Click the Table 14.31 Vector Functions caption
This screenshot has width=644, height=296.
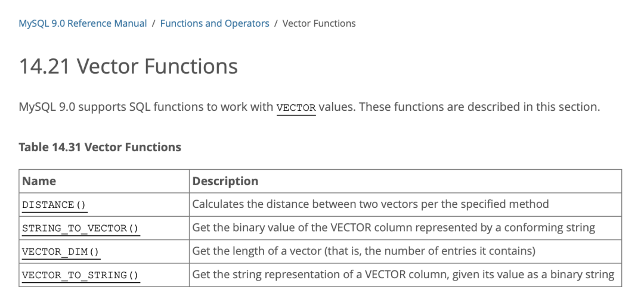point(100,147)
